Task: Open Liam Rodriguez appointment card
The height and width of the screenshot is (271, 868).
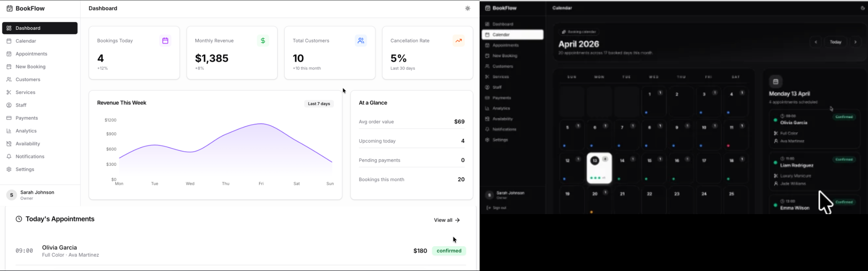Action: click(815, 172)
